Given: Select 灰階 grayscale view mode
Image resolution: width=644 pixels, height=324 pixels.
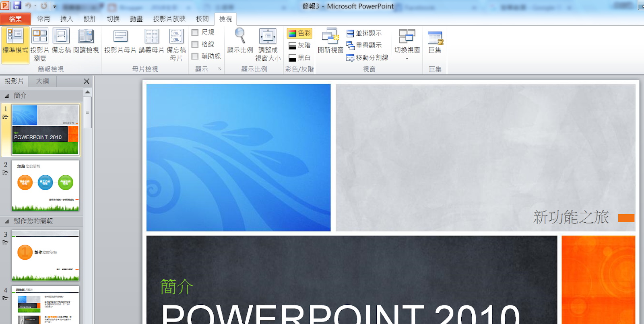Looking at the screenshot, I should point(299,45).
